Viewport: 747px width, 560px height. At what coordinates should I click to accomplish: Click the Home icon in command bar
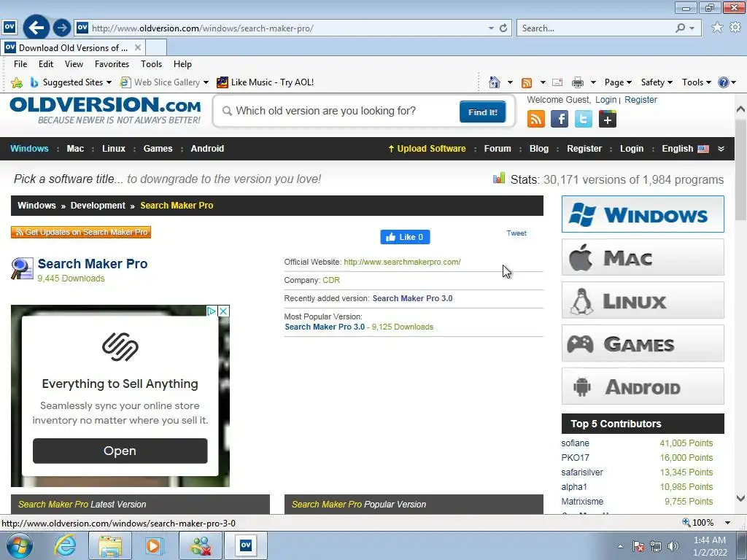tap(495, 82)
